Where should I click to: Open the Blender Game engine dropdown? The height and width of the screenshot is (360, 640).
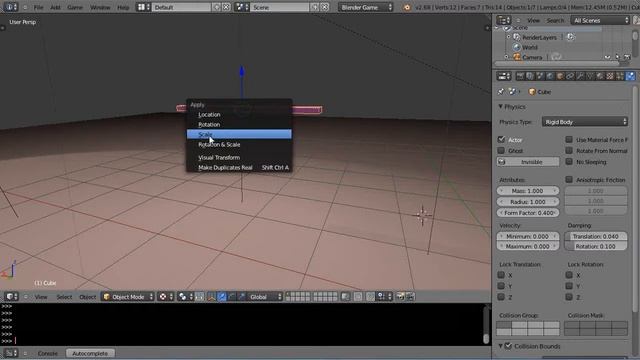pos(365,7)
